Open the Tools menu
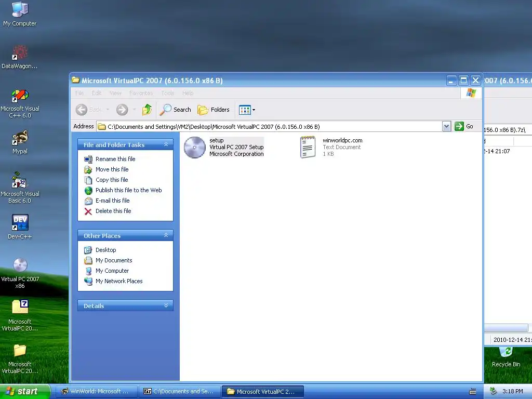The image size is (532, 399). pos(168,93)
